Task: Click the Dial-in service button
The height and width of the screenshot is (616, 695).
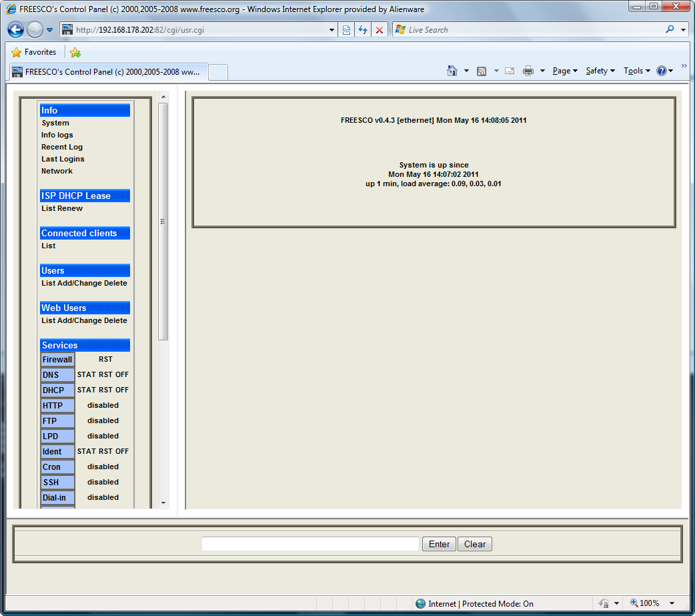Action: (57, 498)
